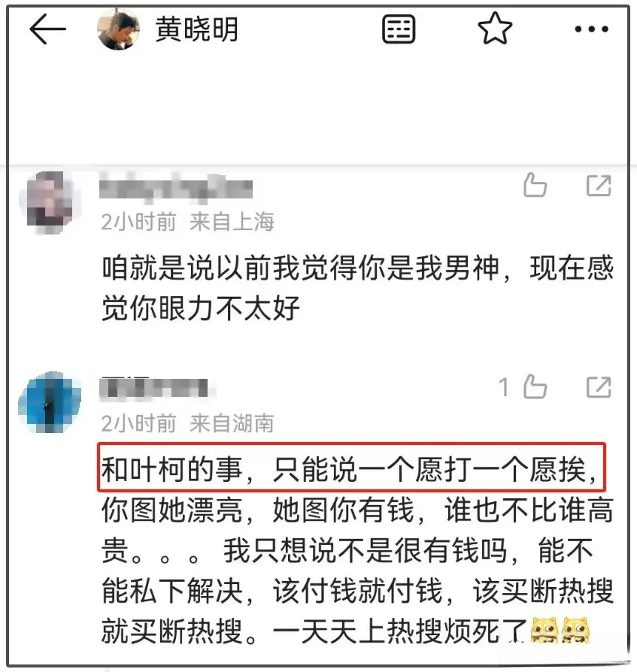Tap the 来自湖南 location label
Viewport: 637px width, 672px height.
click(x=232, y=423)
